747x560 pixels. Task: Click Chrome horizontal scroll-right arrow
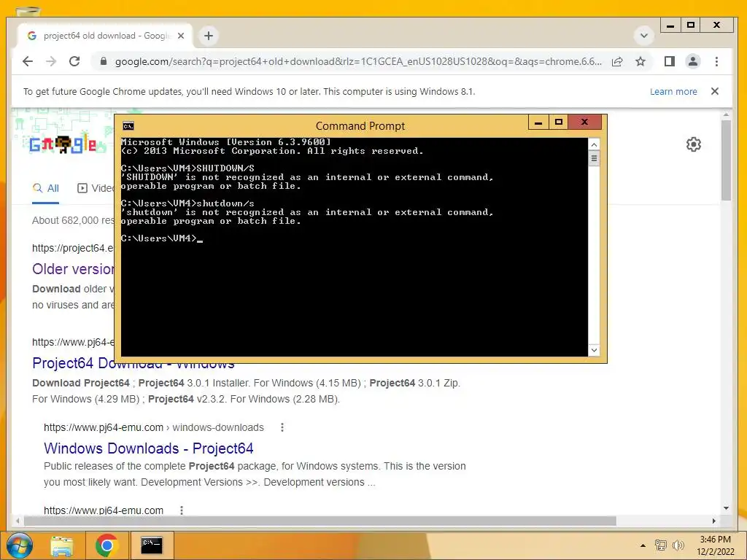pos(713,521)
